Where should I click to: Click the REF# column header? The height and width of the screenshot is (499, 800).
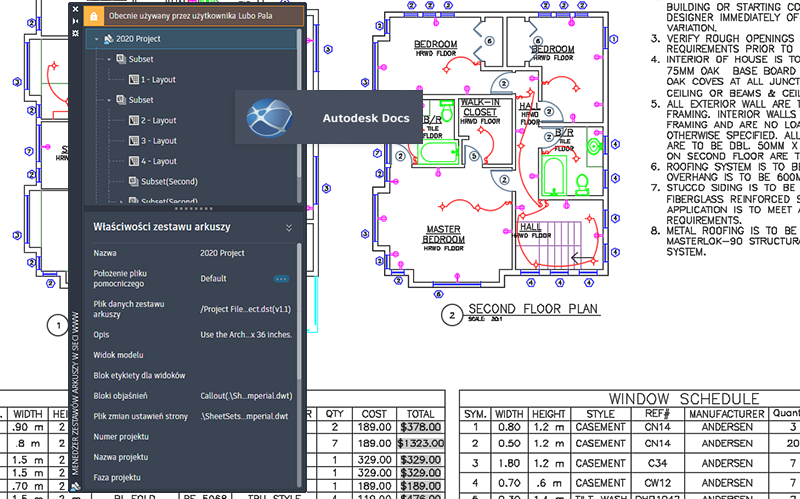pos(657,414)
